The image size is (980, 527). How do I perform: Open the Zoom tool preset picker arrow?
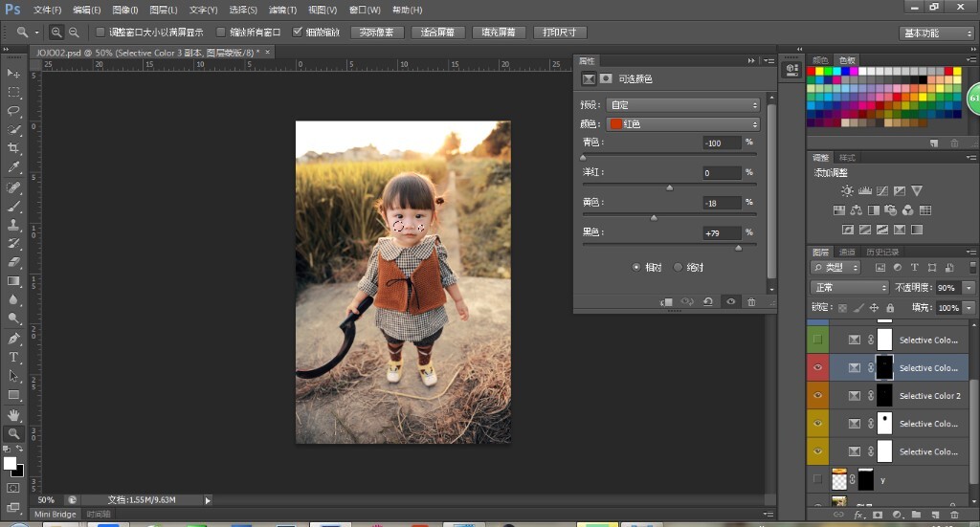(36, 33)
